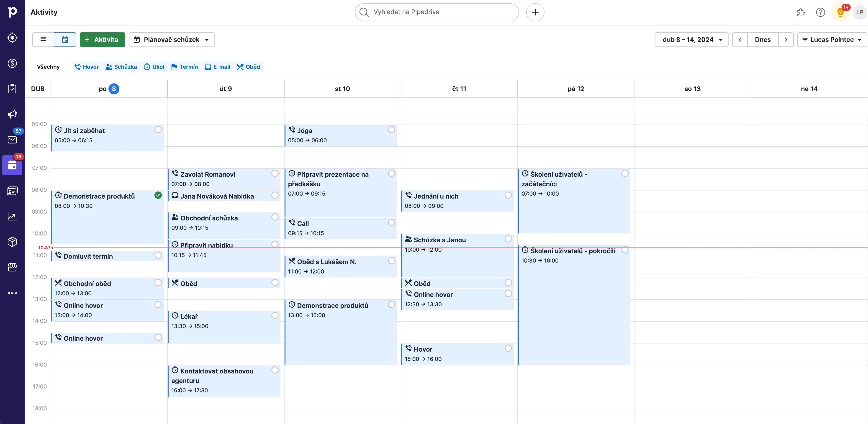Click the current time marker at 10:37
868x424 pixels.
coord(44,247)
